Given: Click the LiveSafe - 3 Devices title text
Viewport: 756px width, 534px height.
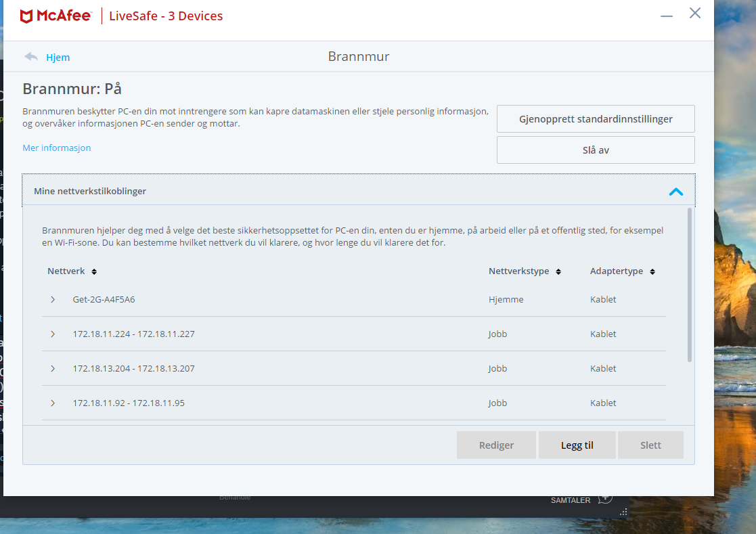Looking at the screenshot, I should (x=166, y=16).
